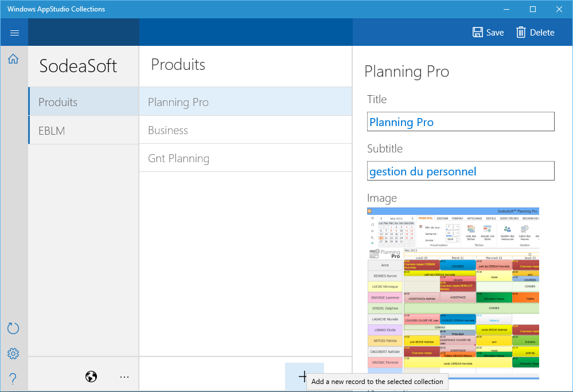Click the globe icon below collections

coord(91,377)
